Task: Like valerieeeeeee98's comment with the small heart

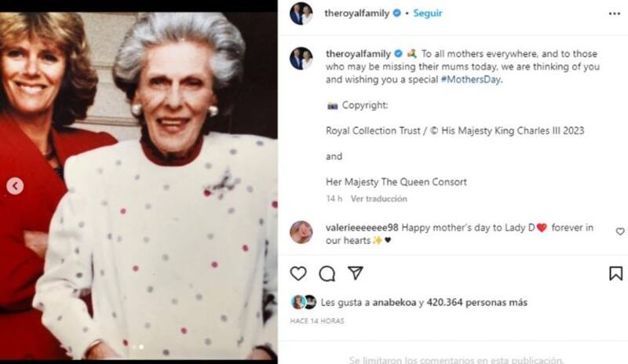Action: tap(620, 231)
